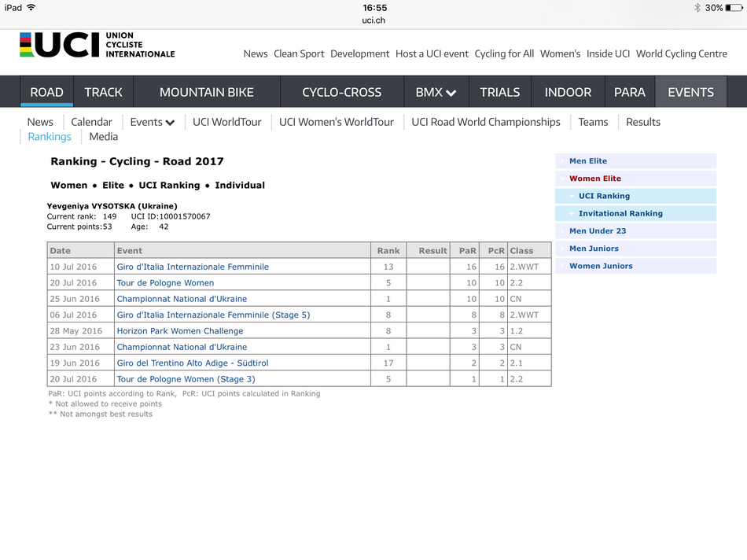The image size is (747, 560).
Task: Click the Event column header
Action: (x=242, y=250)
